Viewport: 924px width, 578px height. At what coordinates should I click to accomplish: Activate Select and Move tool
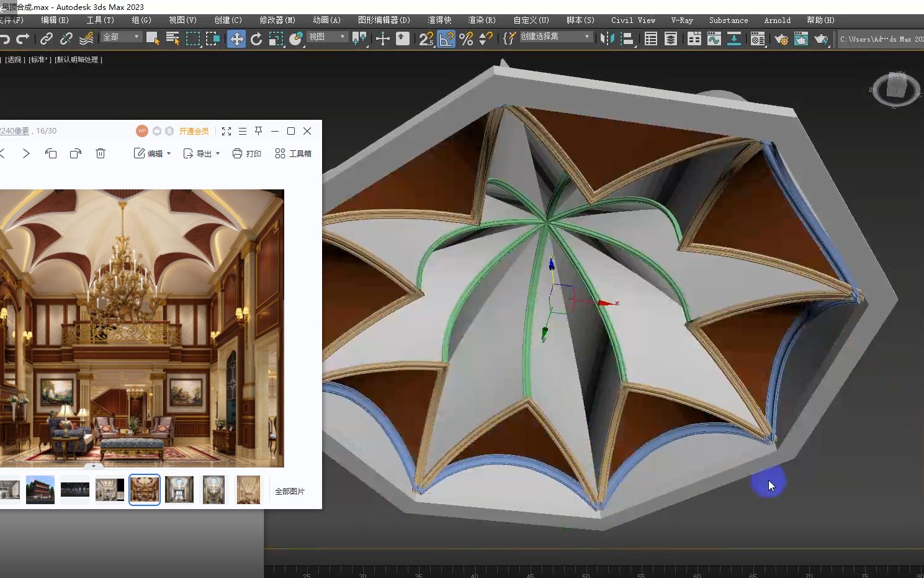[236, 38]
